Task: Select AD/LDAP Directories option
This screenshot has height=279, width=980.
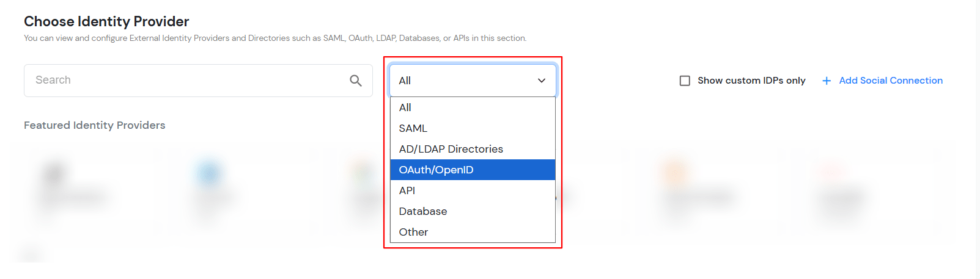Action: point(473,149)
